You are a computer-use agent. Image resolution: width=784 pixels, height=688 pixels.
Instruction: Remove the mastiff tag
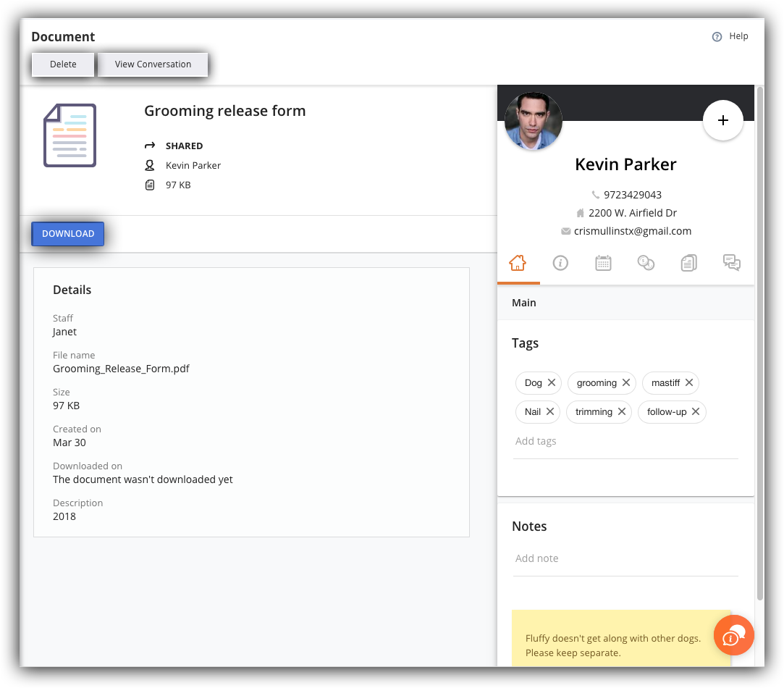tap(689, 382)
